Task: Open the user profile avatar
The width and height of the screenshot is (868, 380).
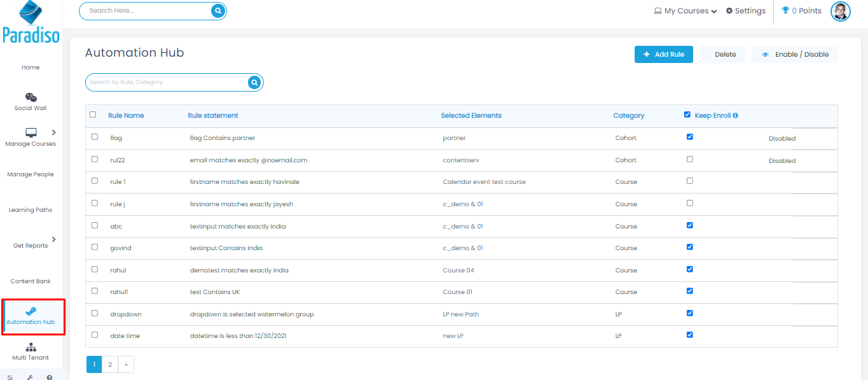Action: click(x=840, y=11)
